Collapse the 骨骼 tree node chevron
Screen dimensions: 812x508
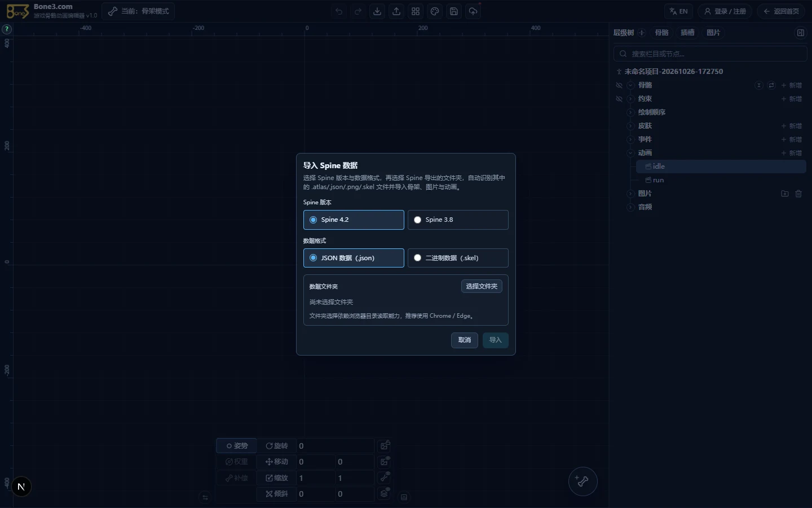630,85
